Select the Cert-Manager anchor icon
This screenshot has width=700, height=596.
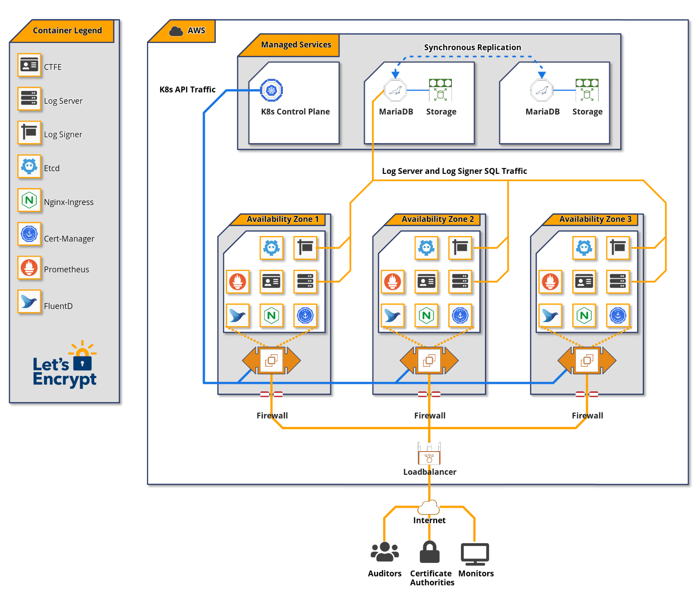pos(29,234)
